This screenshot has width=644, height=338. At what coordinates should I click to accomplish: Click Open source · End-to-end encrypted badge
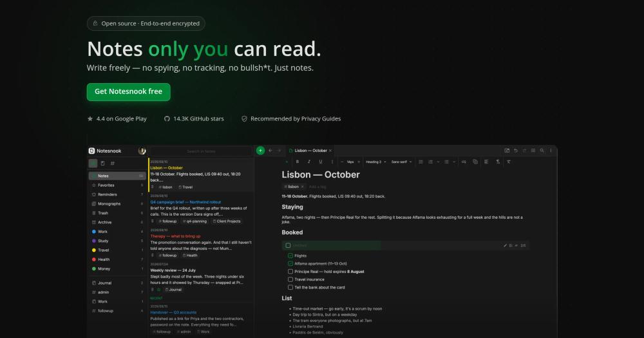point(146,23)
